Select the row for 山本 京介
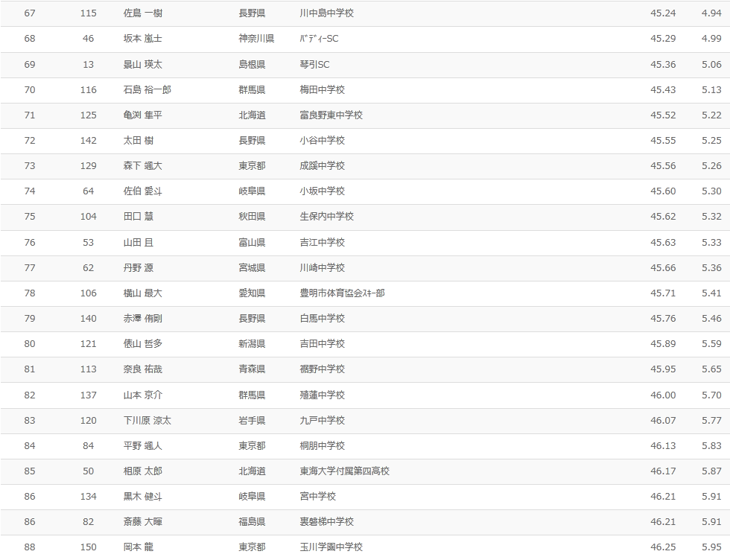This screenshot has height=560, width=730. (x=365, y=395)
